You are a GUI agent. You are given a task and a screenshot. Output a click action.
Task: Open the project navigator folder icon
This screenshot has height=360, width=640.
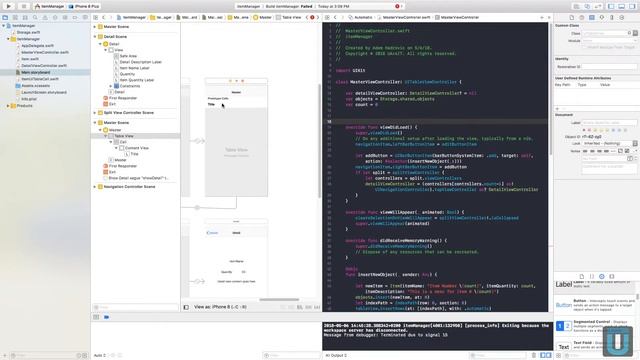click(5, 18)
